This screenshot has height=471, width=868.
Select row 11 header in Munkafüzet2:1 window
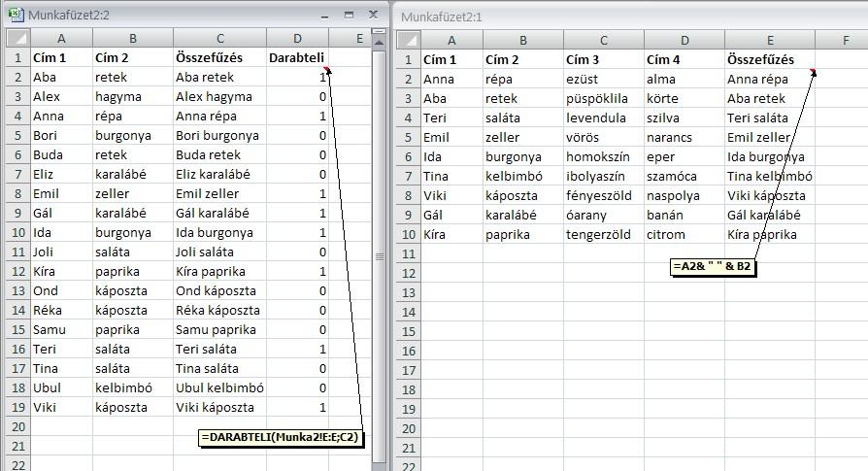coord(409,253)
